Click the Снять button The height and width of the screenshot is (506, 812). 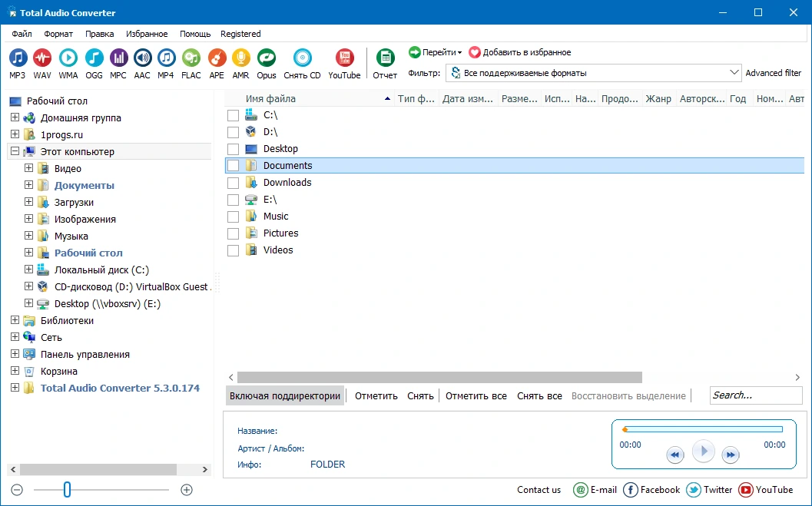coord(420,395)
